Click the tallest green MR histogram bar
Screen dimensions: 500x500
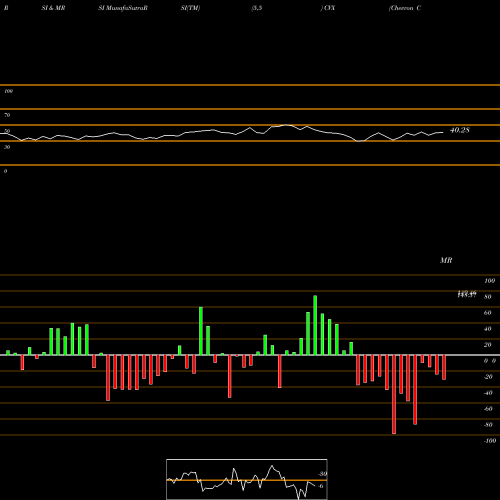[315, 325]
